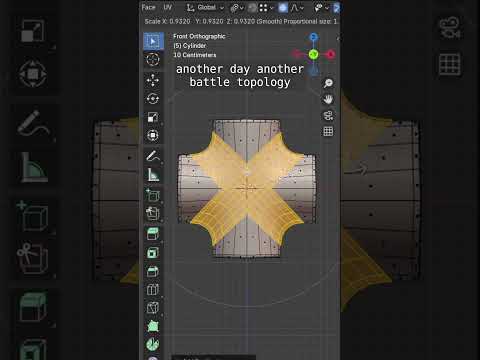
Task: Open the Global transform orientation dropdown
Action: coord(205,7)
